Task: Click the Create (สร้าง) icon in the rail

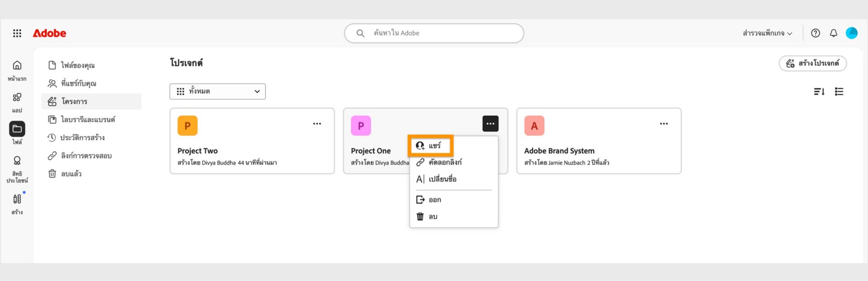Action: pos(17,199)
